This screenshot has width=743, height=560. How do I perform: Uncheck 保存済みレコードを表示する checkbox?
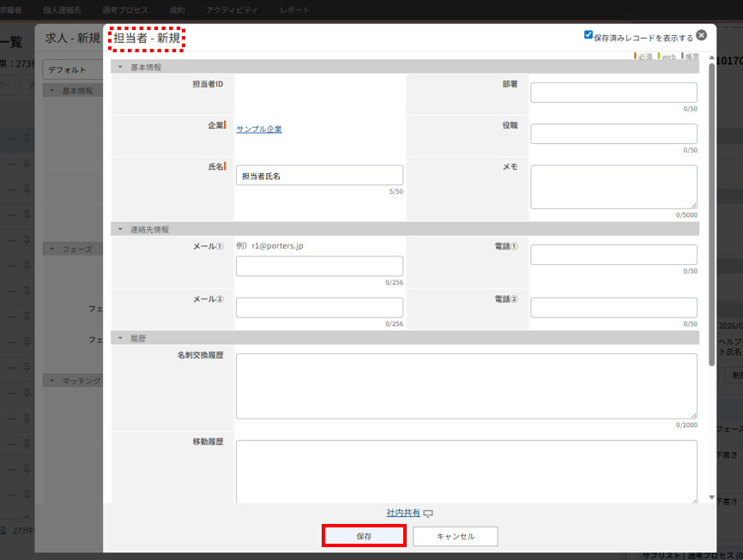pos(589,36)
